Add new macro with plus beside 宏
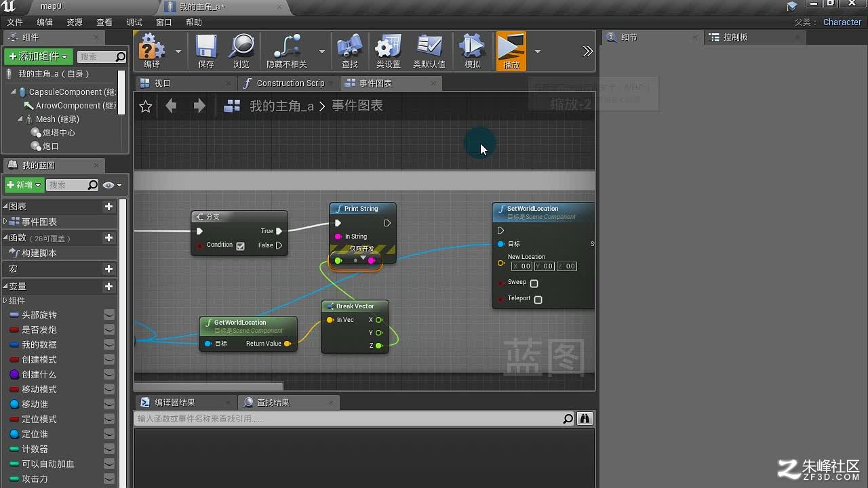 tap(108, 269)
